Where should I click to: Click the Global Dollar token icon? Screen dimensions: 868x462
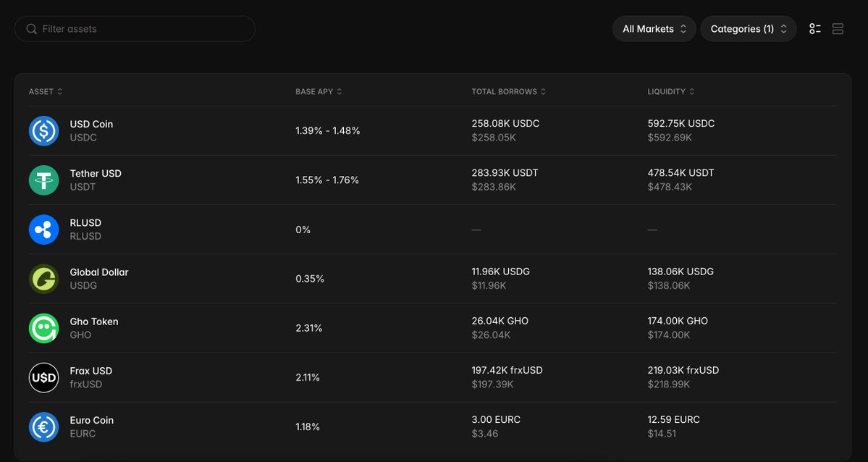pyautogui.click(x=43, y=279)
